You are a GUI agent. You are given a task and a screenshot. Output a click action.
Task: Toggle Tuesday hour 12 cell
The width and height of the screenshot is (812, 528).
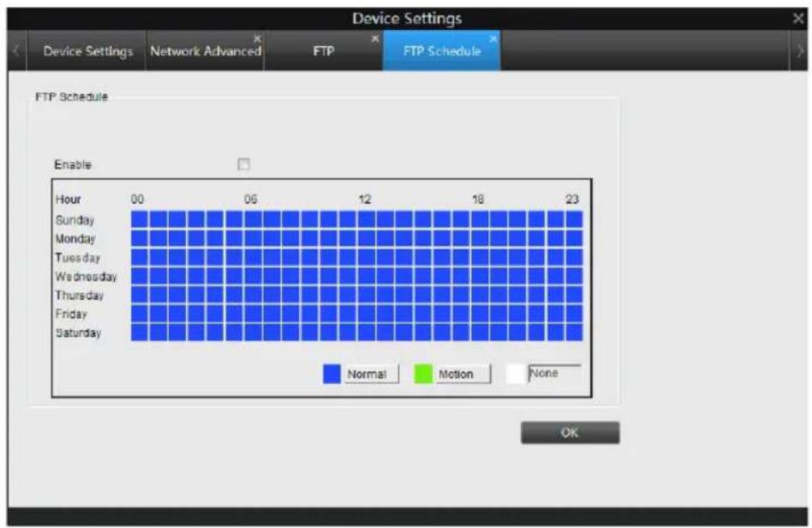[x=366, y=257]
